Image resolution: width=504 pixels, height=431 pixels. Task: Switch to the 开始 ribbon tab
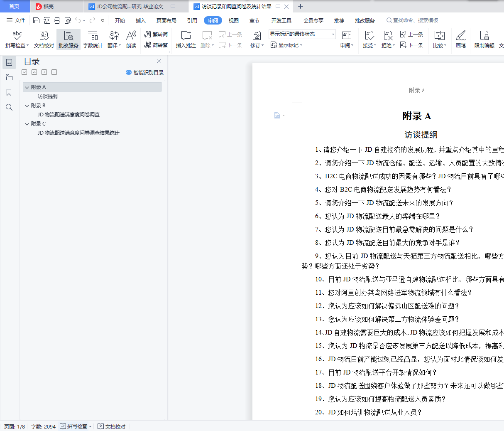pos(120,20)
